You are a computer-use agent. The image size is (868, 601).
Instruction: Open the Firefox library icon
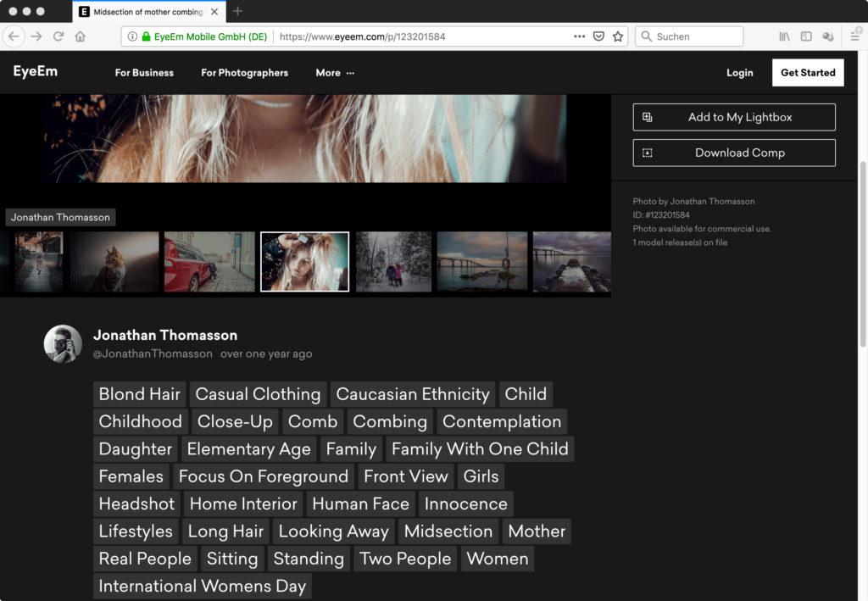(x=785, y=36)
